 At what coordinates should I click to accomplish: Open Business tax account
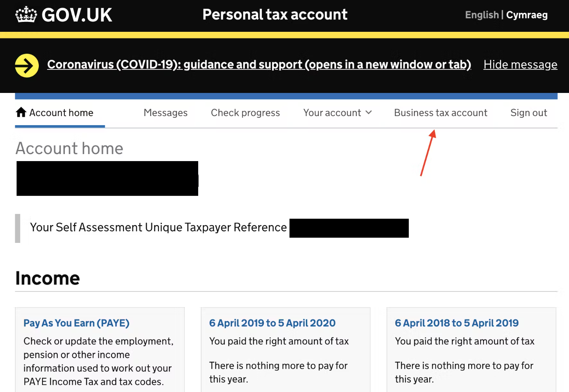[x=441, y=113]
